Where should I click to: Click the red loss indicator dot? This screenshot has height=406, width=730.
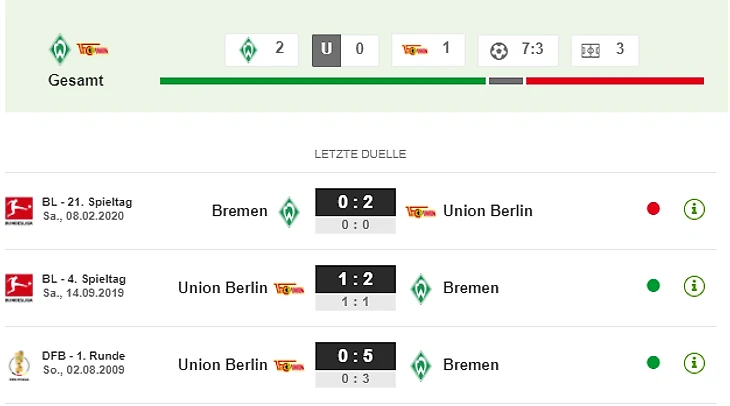653,209
